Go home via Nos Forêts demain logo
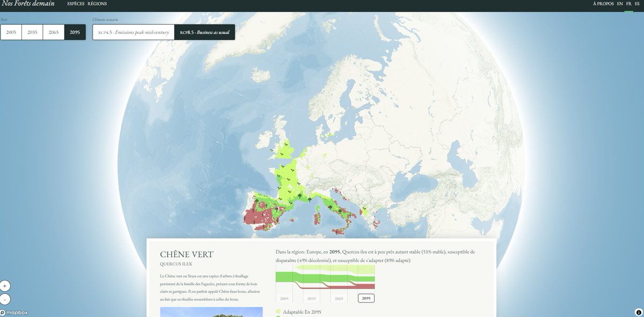644x317 pixels. pos(28,4)
